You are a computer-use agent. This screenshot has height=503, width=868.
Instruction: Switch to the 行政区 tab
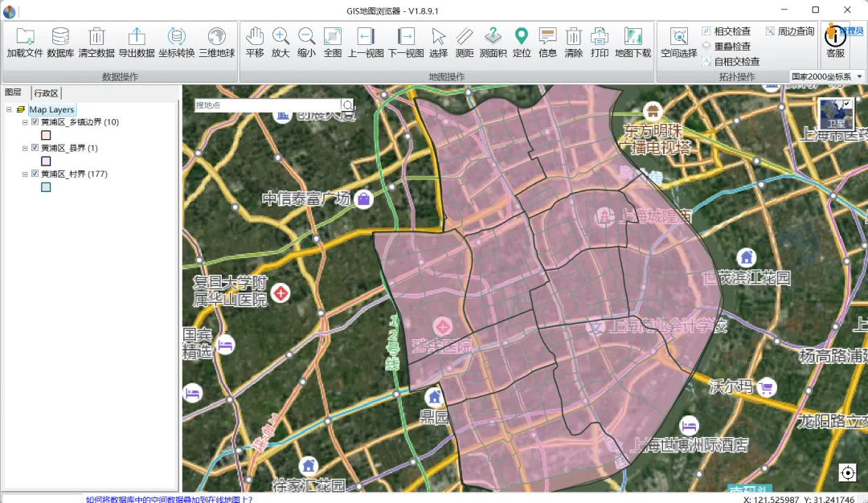point(46,93)
